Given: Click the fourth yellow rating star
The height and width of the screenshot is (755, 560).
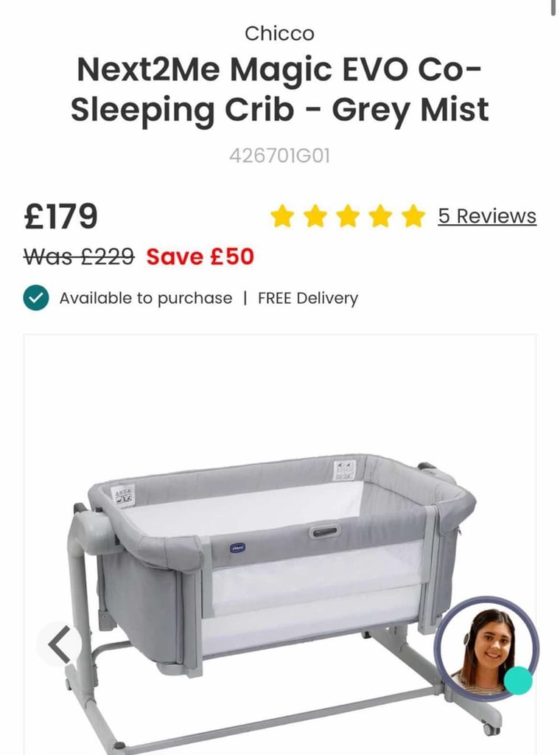Looking at the screenshot, I should [381, 216].
